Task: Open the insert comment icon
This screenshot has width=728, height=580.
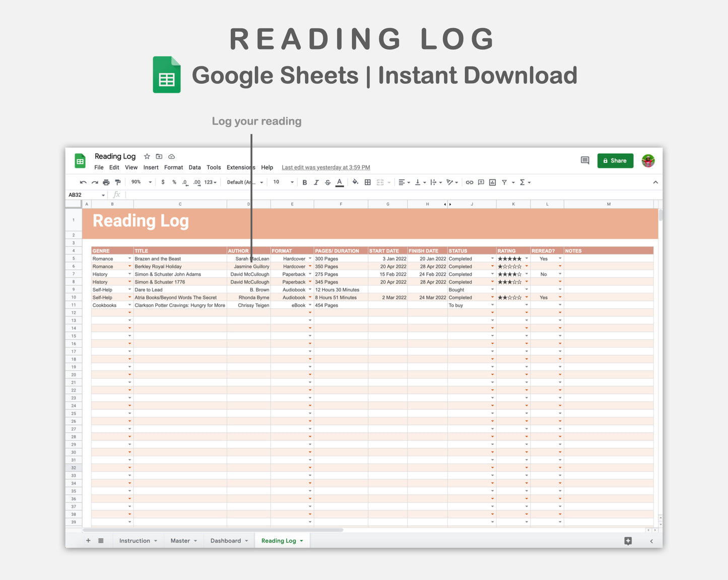Action: (x=480, y=182)
